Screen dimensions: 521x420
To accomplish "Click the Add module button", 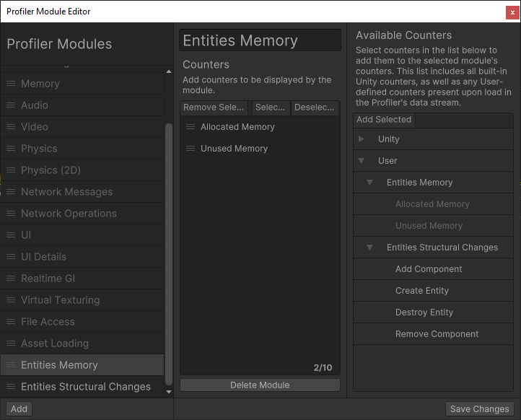I will pyautogui.click(x=19, y=408).
